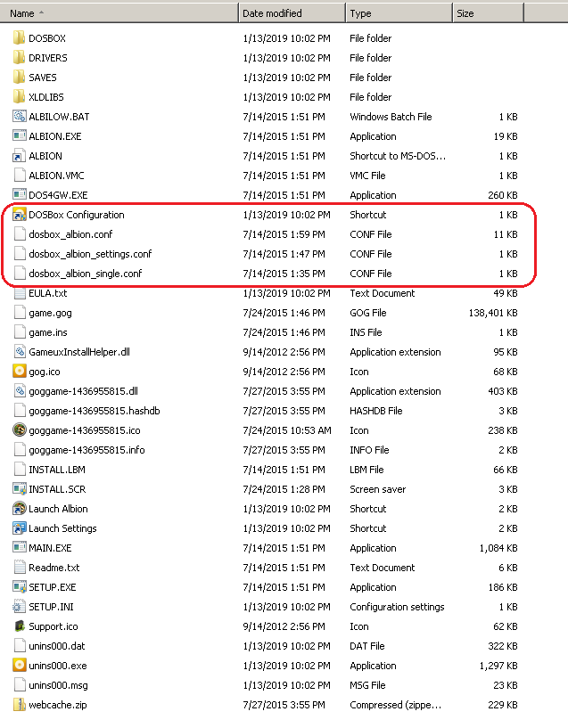Click the 1,297 KB size value

[x=498, y=666]
